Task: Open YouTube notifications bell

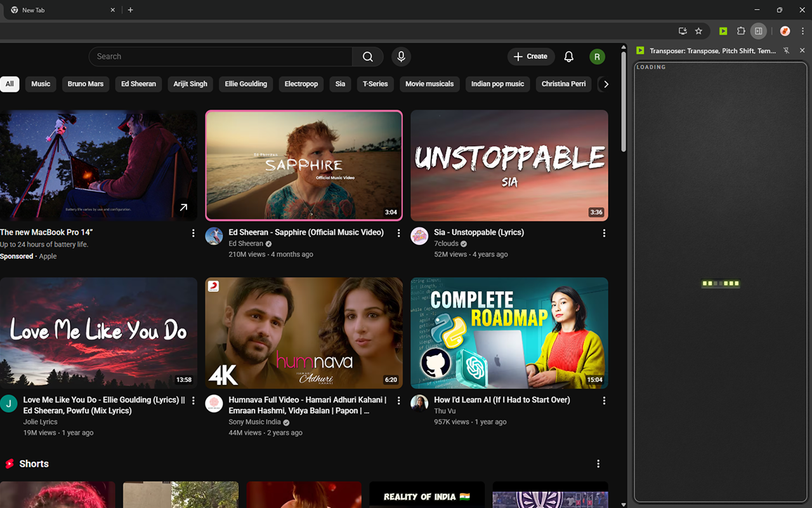Action: pyautogui.click(x=569, y=57)
